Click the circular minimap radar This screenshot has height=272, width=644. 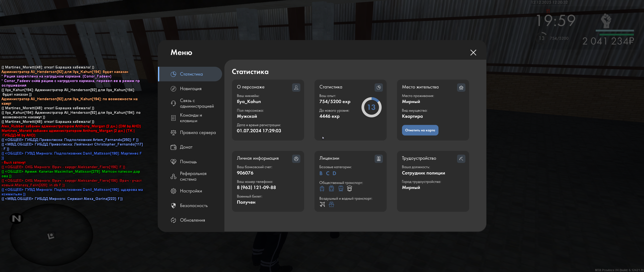[51, 235]
